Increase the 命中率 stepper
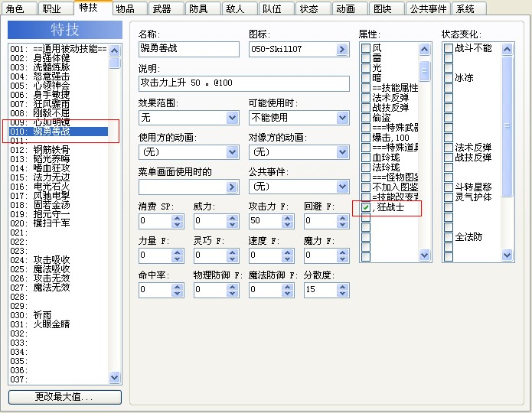Image resolution: width=532 pixels, height=413 pixels. pos(177,287)
